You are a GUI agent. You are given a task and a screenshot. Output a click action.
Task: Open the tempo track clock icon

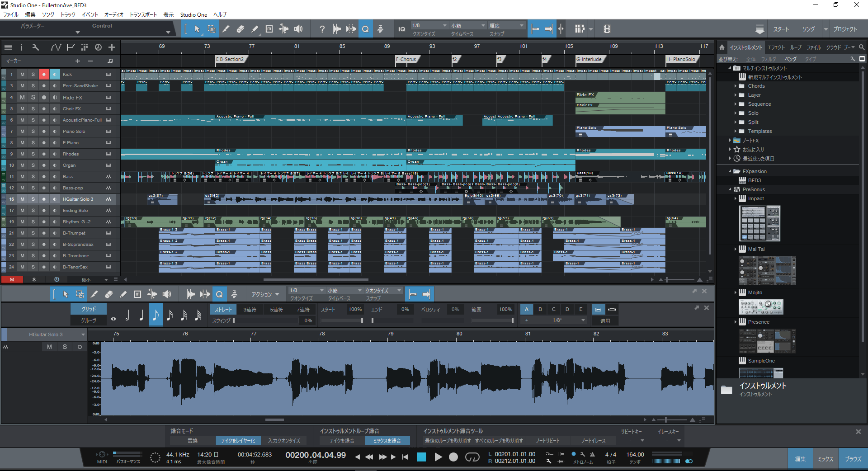(x=98, y=47)
